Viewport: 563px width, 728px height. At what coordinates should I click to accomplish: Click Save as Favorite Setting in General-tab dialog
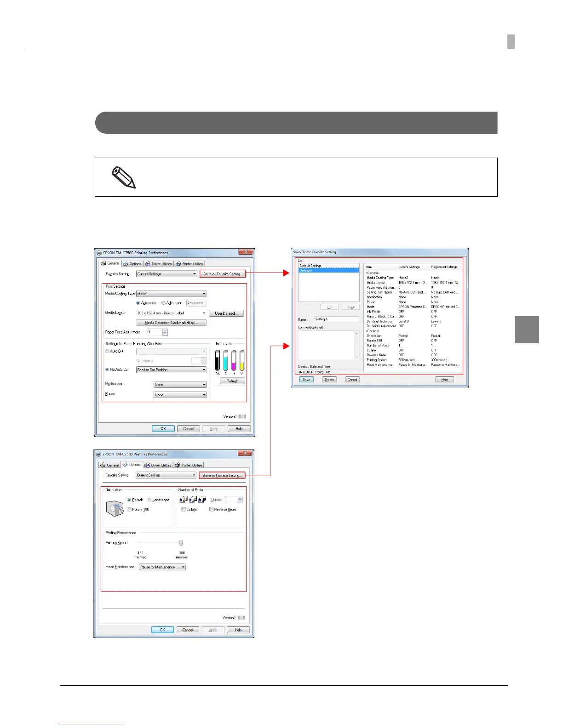223,274
